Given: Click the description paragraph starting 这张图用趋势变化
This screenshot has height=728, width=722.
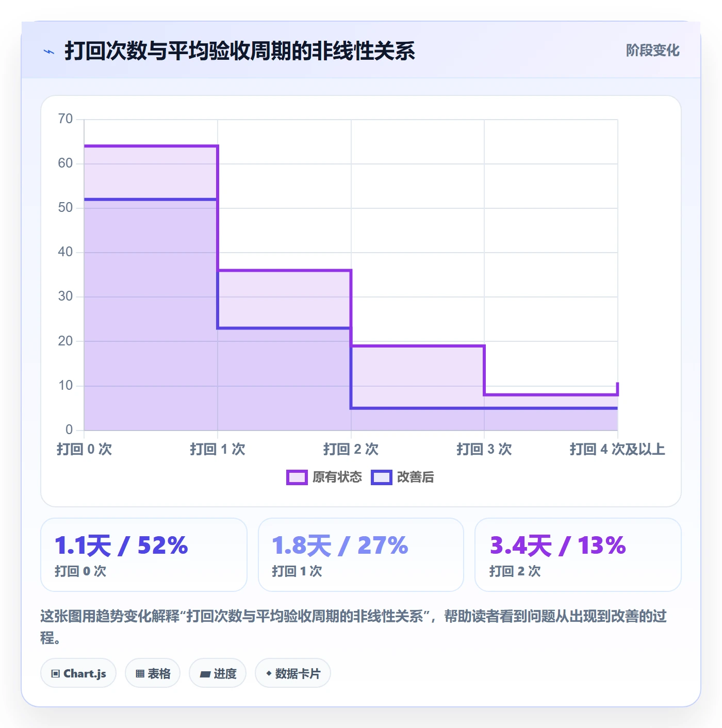Looking at the screenshot, I should [354, 627].
